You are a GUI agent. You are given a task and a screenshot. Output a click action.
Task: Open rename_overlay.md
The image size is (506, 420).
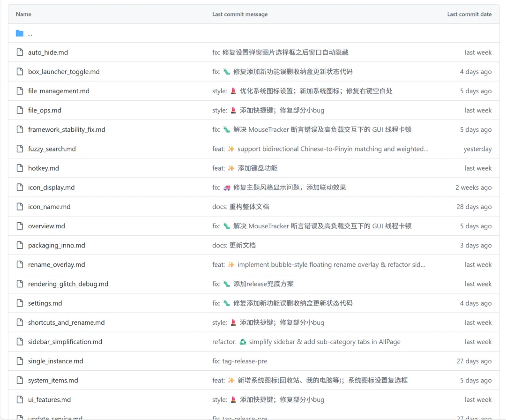(57, 265)
